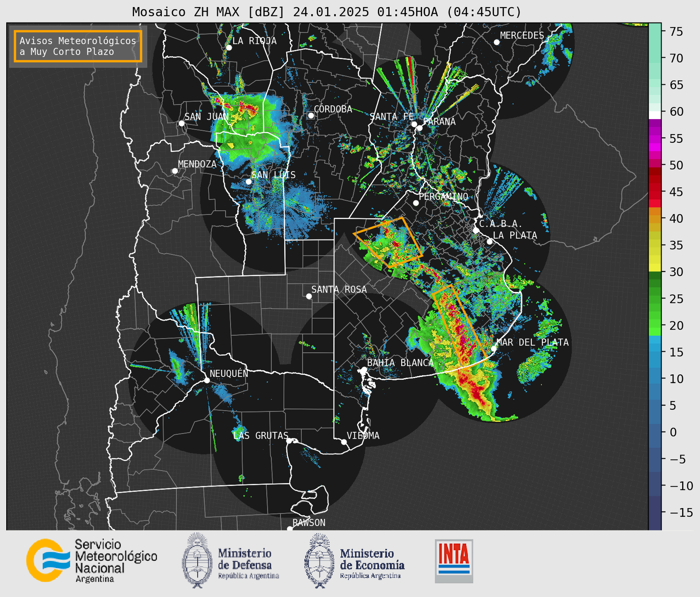Click the LA PLATA city label
Screen dimensions: 700x597
click(x=515, y=235)
